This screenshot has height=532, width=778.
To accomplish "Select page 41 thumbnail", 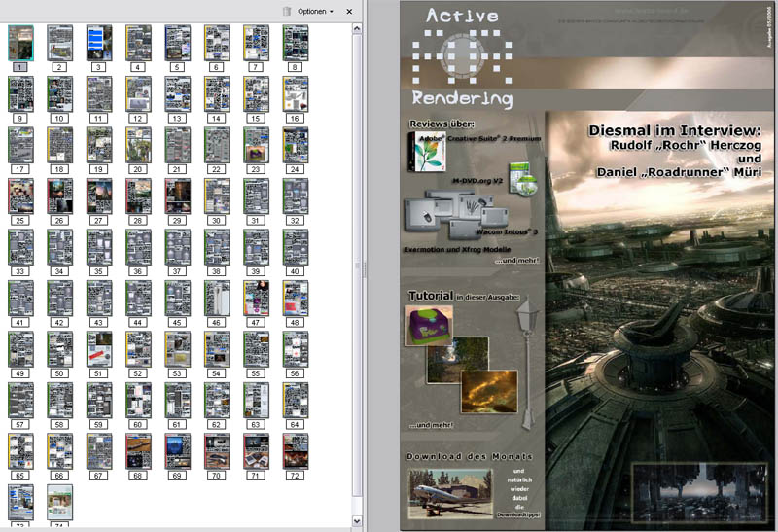I will pyautogui.click(x=20, y=299).
